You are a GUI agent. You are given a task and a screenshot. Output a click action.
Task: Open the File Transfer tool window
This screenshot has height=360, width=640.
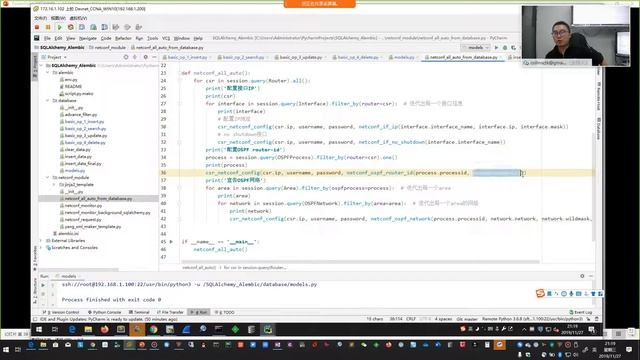point(170,312)
